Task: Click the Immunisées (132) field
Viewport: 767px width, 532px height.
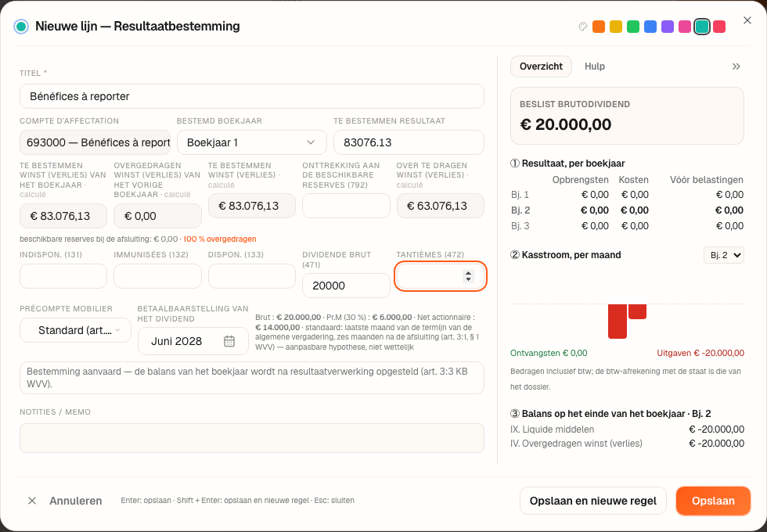Action: [x=157, y=276]
